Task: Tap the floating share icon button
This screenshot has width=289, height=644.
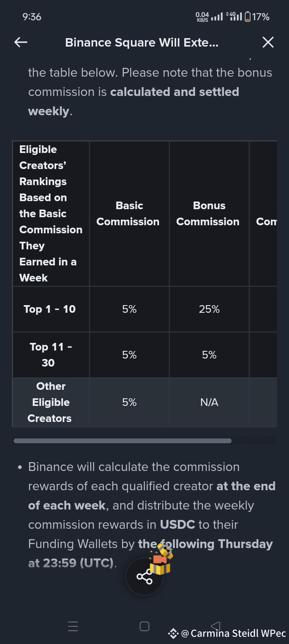Action: coord(144,577)
